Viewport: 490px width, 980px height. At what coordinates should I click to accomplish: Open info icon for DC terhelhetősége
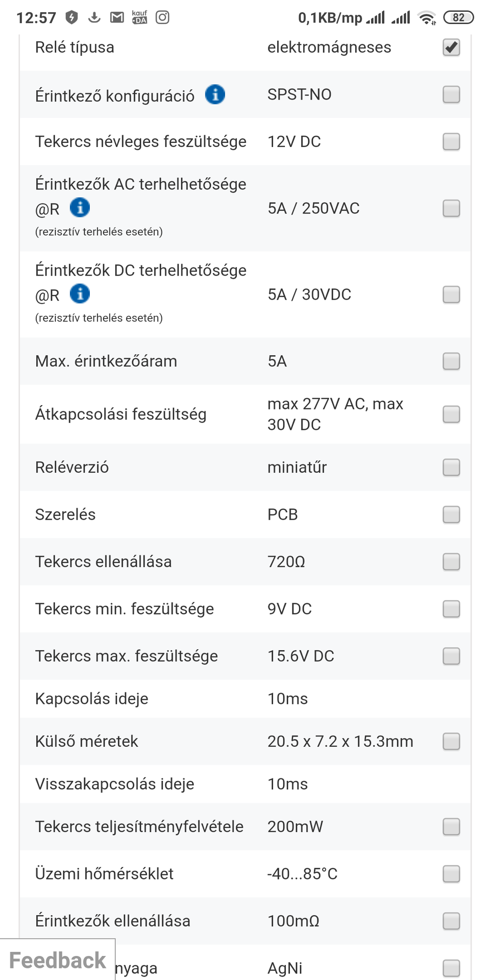pyautogui.click(x=80, y=294)
